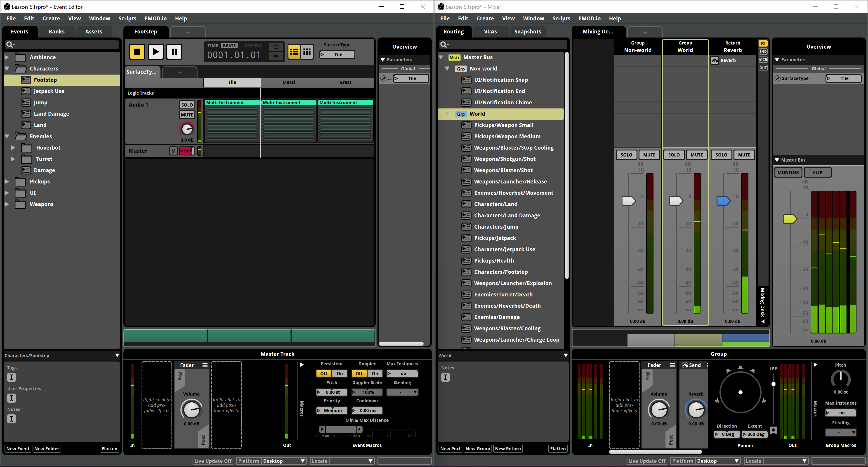868x467 pixels.
Task: Select UI/Notification Snap event icon
Action: tap(466, 80)
